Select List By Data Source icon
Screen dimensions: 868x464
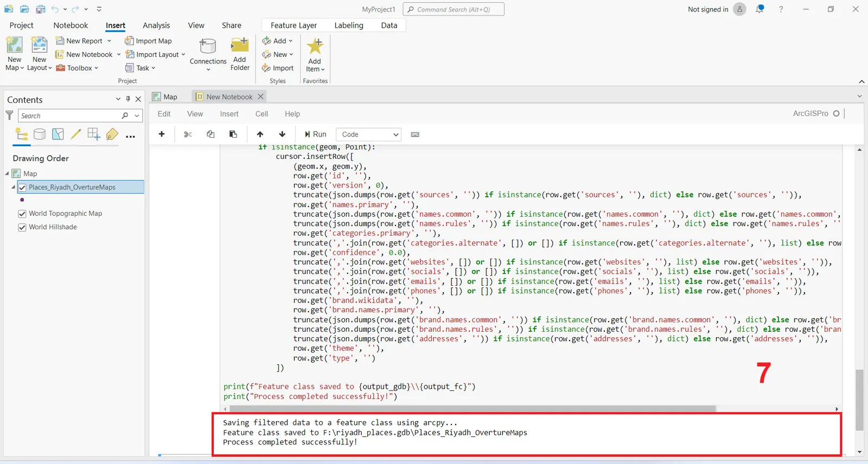pos(40,134)
